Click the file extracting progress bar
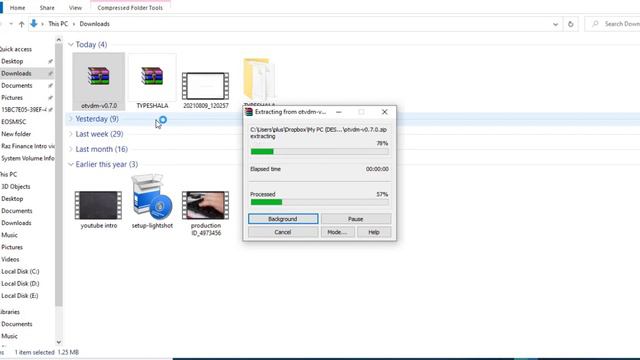The width and height of the screenshot is (640, 360). (x=320, y=151)
